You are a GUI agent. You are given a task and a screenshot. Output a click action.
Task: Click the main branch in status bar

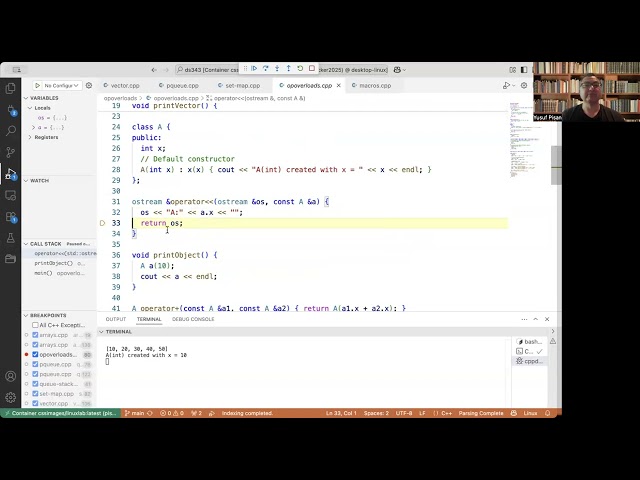[x=135, y=413]
